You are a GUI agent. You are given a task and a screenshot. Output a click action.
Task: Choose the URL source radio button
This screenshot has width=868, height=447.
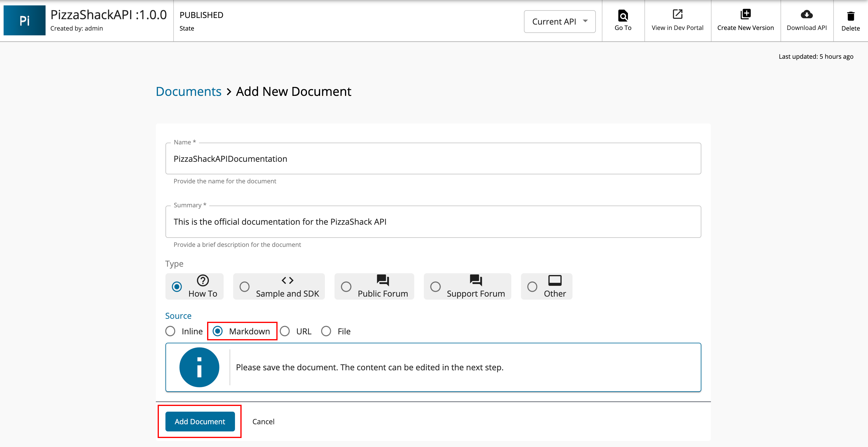pyautogui.click(x=285, y=331)
